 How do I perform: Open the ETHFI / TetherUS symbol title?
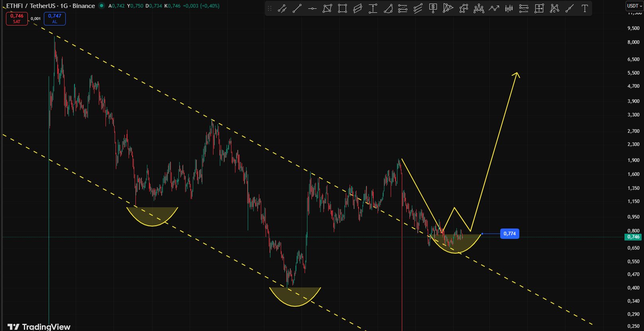click(x=50, y=6)
